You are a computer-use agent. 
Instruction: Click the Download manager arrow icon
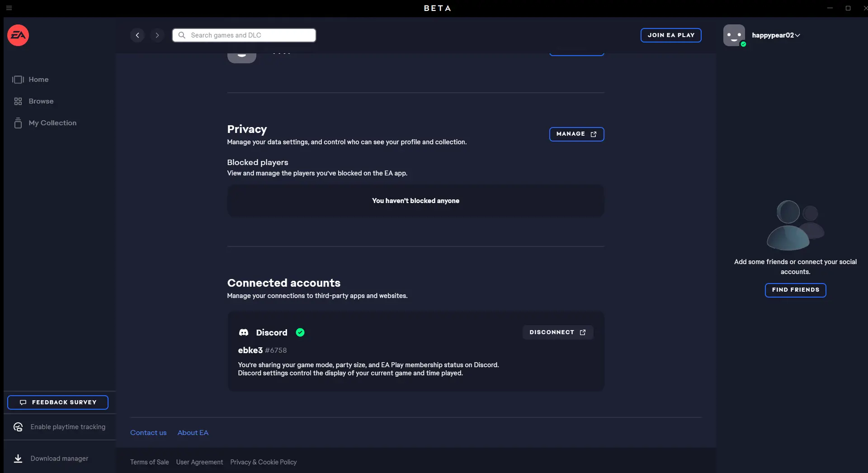coord(18,459)
